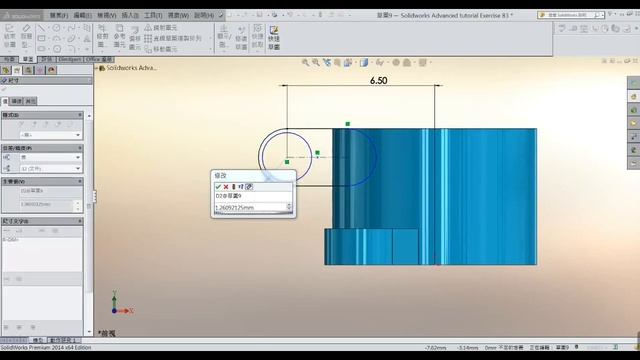The width and height of the screenshot is (640, 360).
Task: Click the rebuild (traffic light) icon in Modify dialog
Action: pos(233,187)
